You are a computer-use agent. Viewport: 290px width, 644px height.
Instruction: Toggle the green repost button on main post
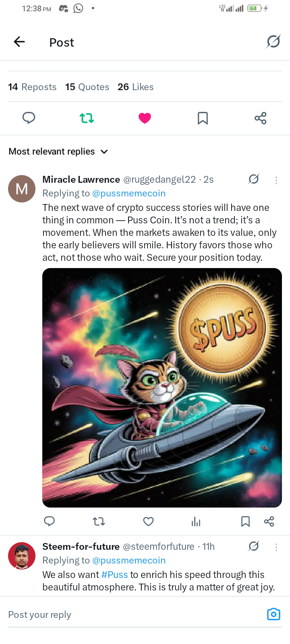click(87, 118)
